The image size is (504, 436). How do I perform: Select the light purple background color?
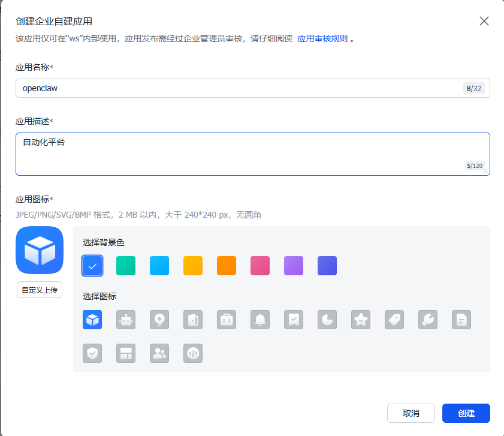294,266
